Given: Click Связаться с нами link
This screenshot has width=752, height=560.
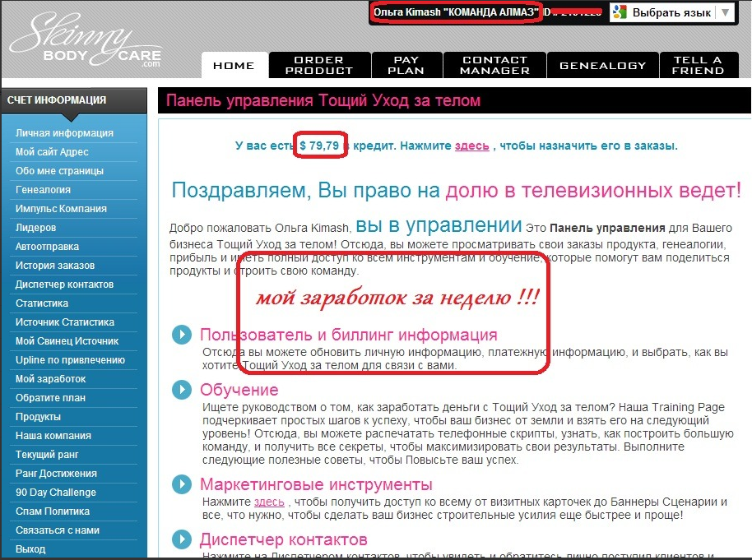Looking at the screenshot, I should pos(57,530).
